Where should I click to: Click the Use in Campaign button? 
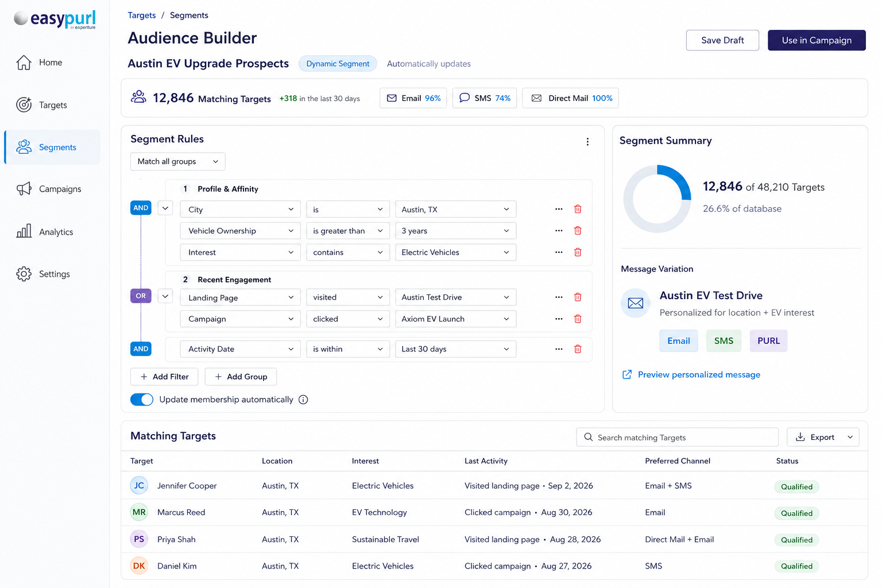(x=817, y=40)
